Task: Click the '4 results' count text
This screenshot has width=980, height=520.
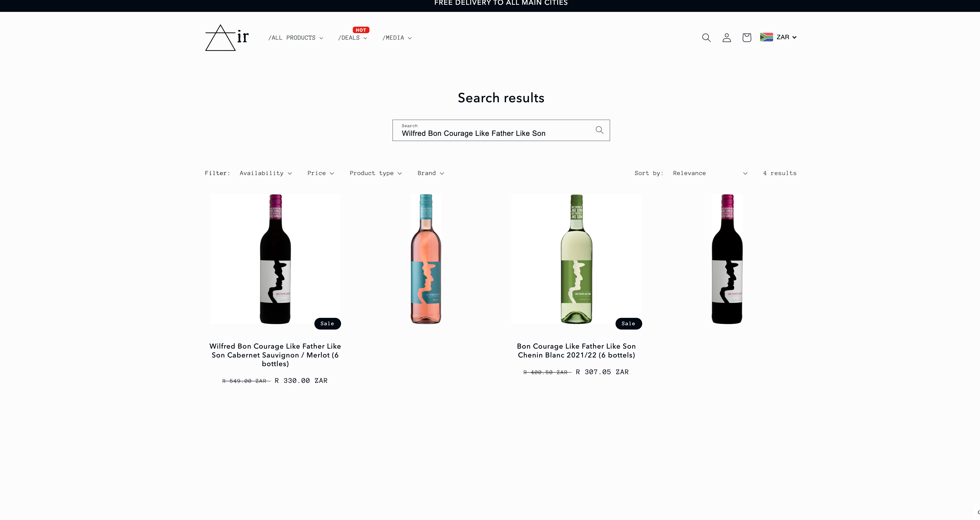Action: (779, 173)
